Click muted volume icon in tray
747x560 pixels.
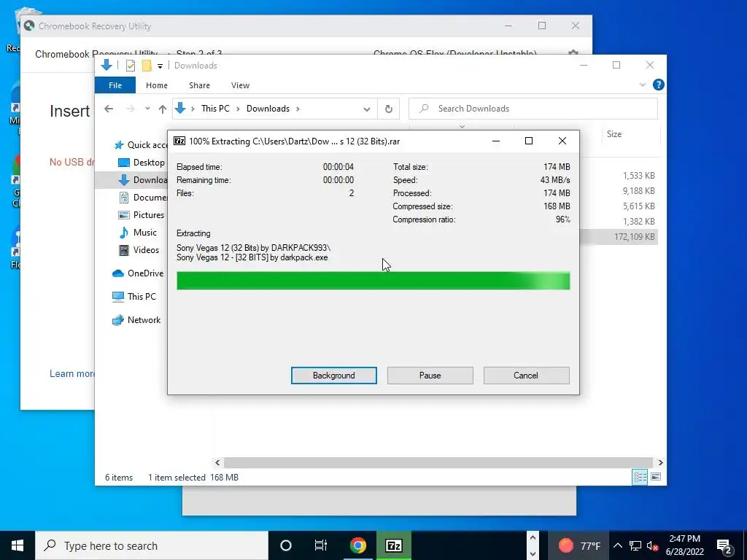(652, 545)
